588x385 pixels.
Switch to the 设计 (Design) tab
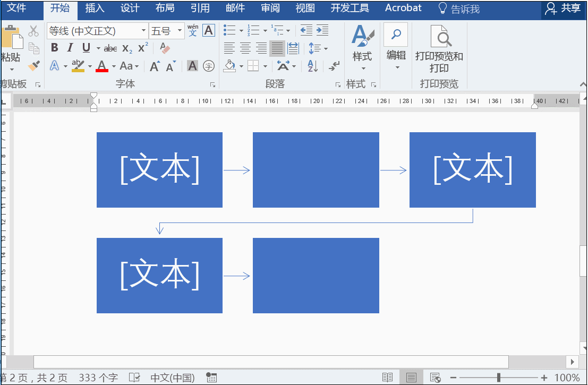tap(130, 8)
